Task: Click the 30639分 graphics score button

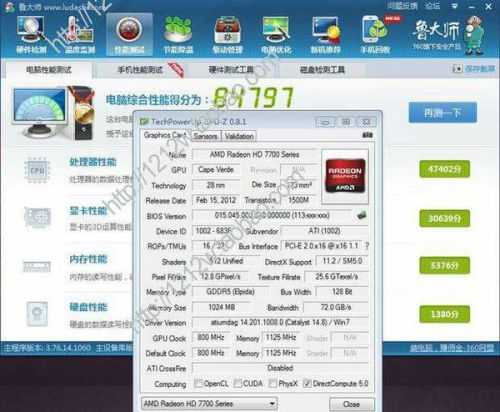Action: click(x=445, y=218)
